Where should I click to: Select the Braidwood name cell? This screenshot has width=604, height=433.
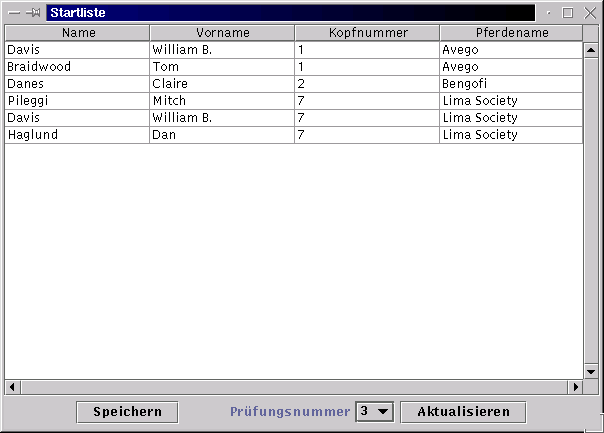[x=77, y=67]
